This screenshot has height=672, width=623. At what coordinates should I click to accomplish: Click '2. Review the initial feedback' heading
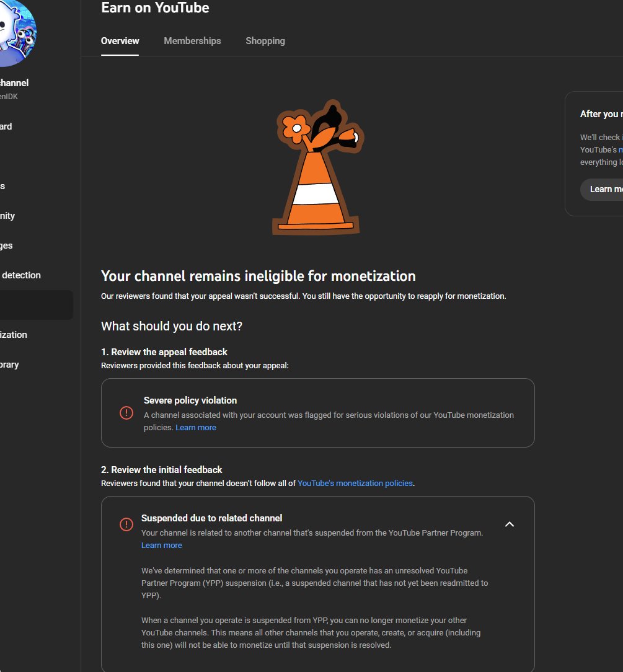(x=162, y=470)
